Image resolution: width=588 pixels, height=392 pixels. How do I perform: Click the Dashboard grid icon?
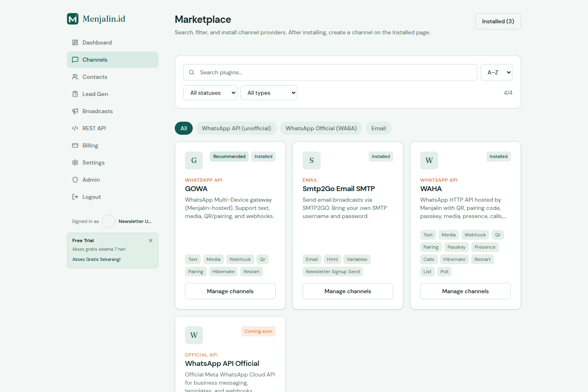[75, 42]
